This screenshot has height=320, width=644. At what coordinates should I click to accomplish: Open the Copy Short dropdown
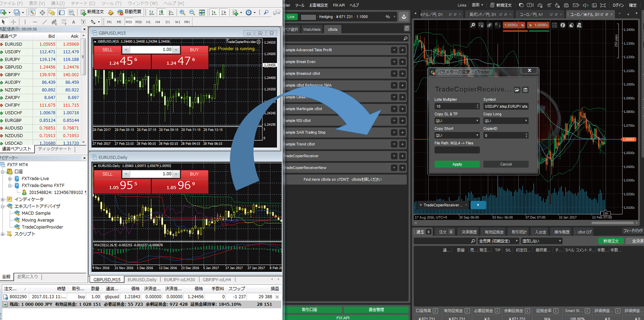457,135
